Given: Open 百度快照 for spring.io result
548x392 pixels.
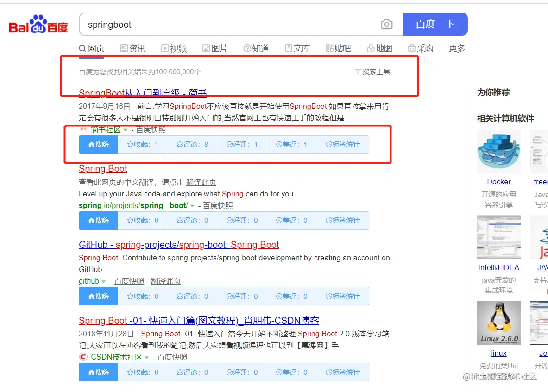Looking at the screenshot, I should [218, 206].
